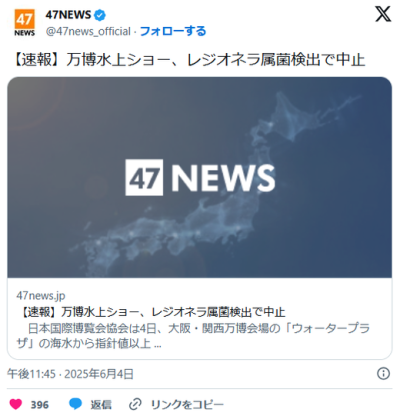Click the 返信 reply label

(x=101, y=405)
